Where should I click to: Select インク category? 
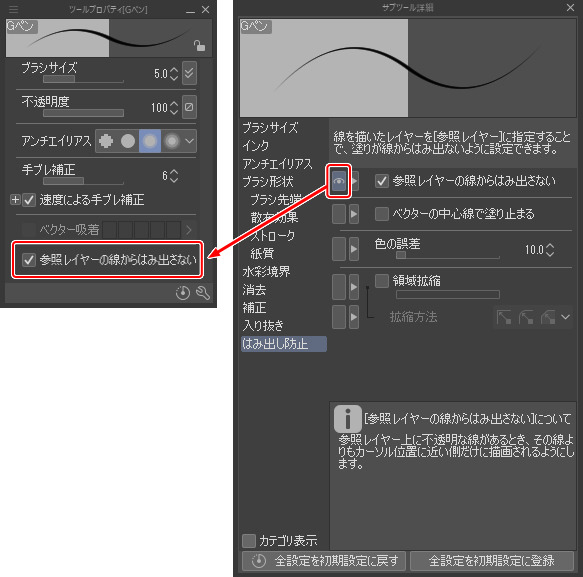(x=256, y=146)
